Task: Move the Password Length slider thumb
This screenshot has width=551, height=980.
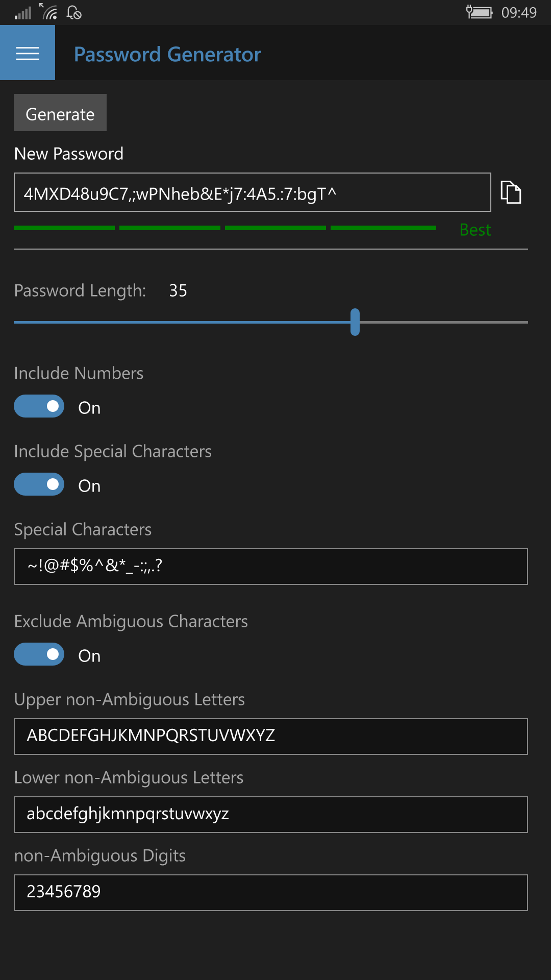Action: [355, 322]
